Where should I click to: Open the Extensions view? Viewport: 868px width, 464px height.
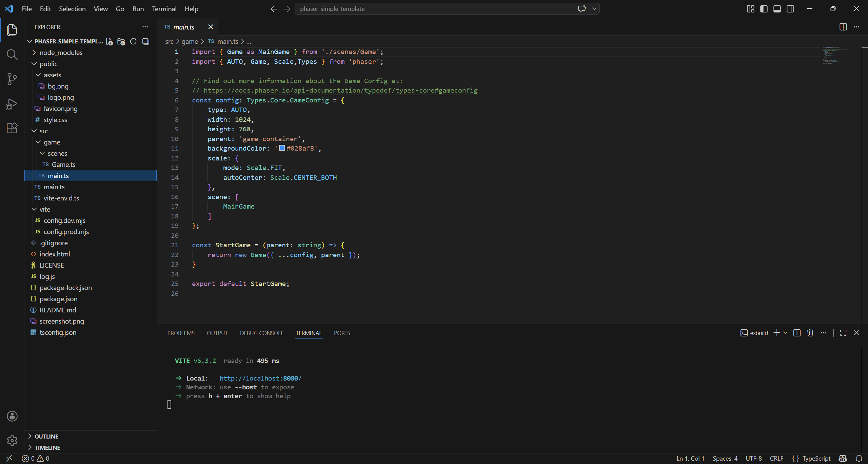[12, 128]
